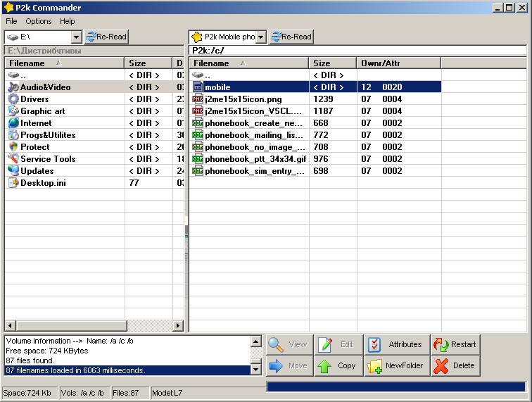The width and height of the screenshot is (532, 402).
Task: Click the GIF icon of phonebook_create_ne file
Action: [x=198, y=123]
